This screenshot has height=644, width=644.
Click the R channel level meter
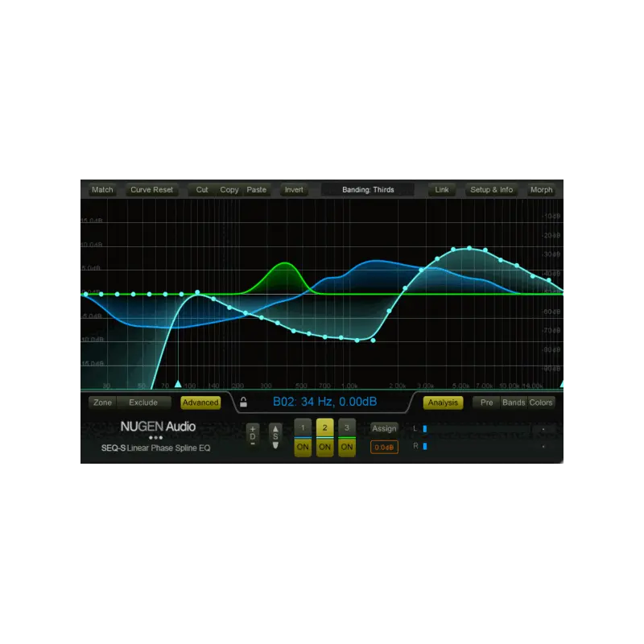[x=485, y=446]
